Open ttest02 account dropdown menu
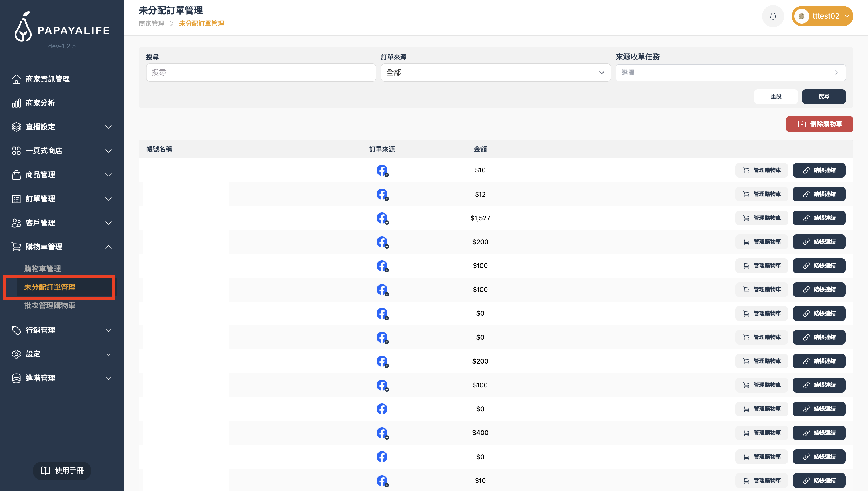Screen dimensions: 868x491 tap(846, 16)
